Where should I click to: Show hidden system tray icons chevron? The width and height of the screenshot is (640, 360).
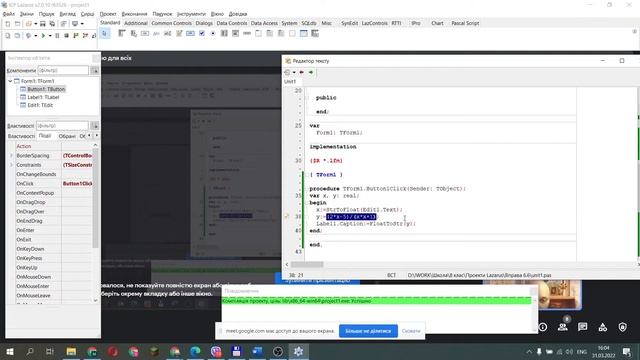tap(529, 351)
